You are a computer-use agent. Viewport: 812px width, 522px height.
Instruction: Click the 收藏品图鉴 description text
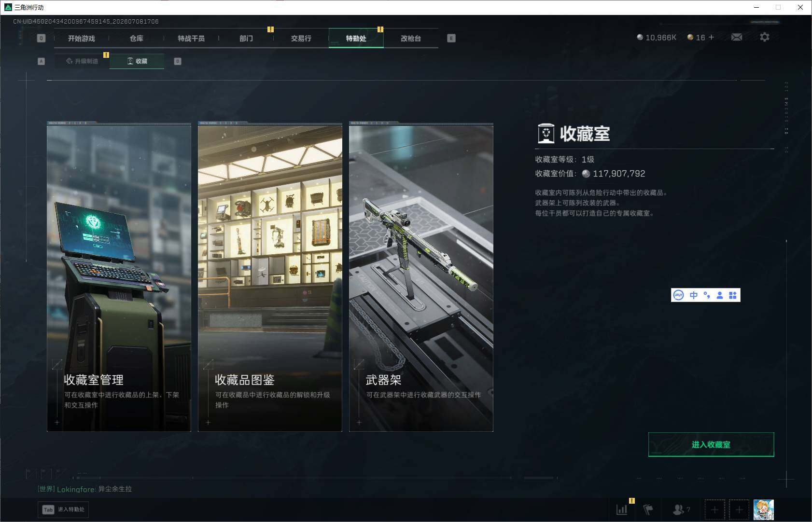coord(273,400)
